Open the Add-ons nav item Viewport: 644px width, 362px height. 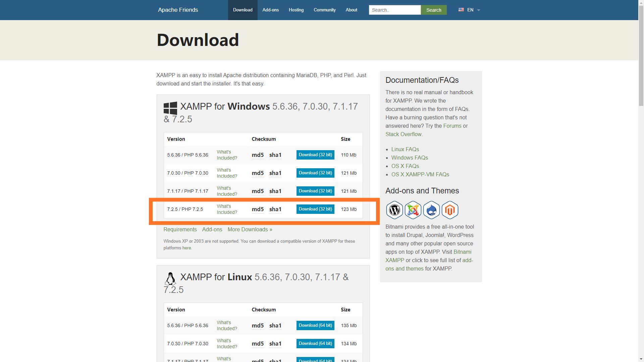[x=271, y=10]
